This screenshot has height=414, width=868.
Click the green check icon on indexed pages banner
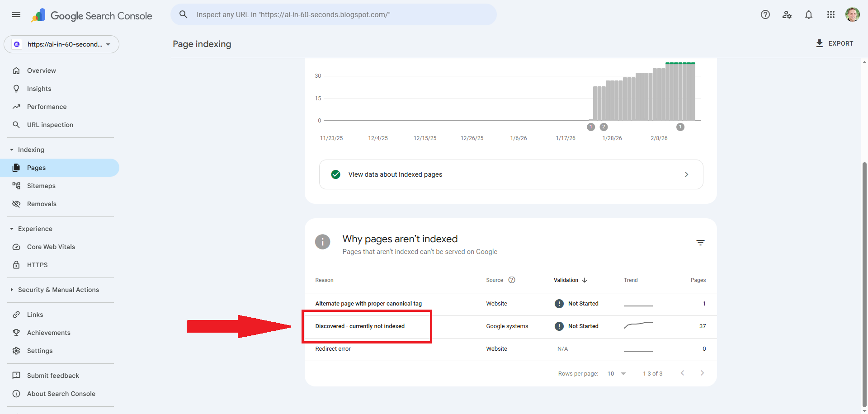[x=336, y=174]
